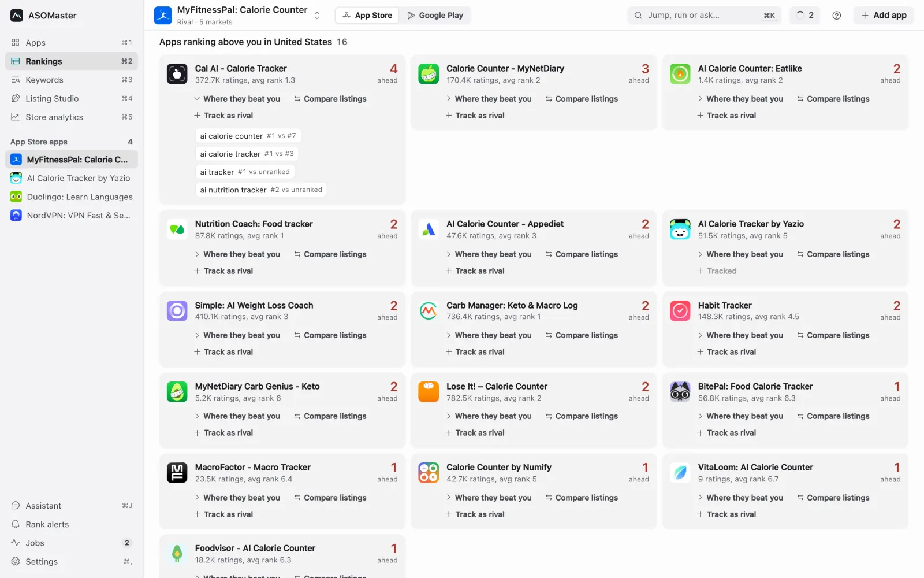The image size is (924, 578).
Task: Click the Simple: AI Weight Loss Coach icon
Action: pyautogui.click(x=177, y=311)
